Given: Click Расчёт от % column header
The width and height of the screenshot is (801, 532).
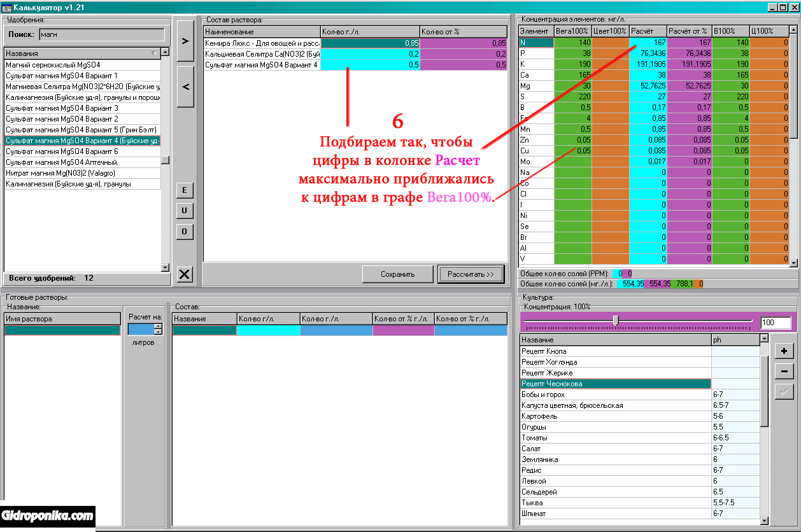Looking at the screenshot, I should coord(689,31).
